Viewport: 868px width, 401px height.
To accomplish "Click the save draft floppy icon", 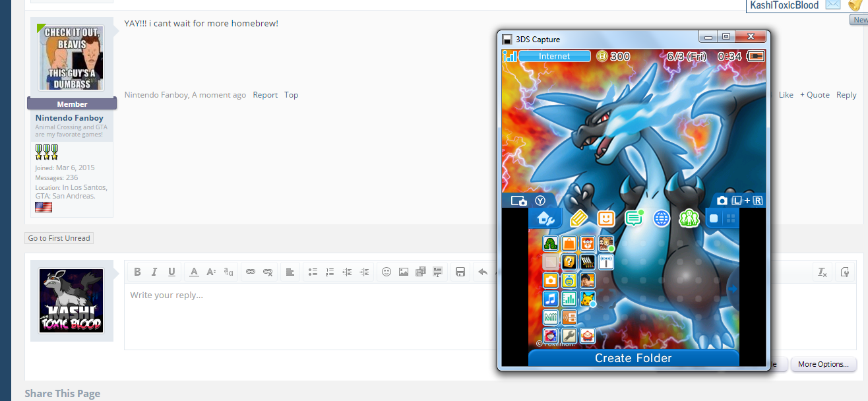I will (x=460, y=272).
